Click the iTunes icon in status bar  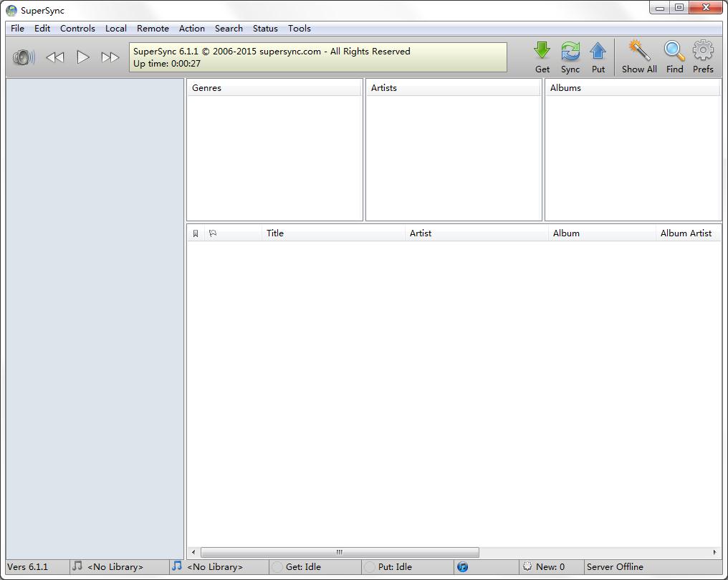pyautogui.click(x=462, y=566)
